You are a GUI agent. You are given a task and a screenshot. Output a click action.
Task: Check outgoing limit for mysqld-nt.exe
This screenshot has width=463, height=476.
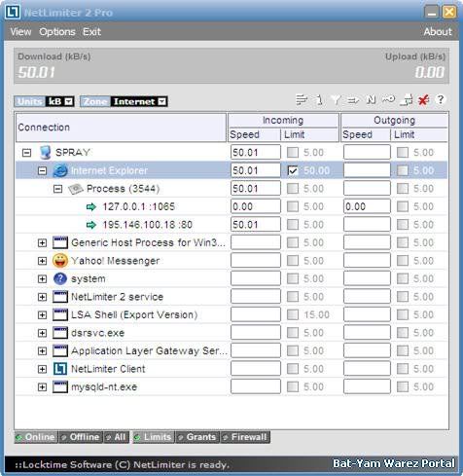(x=403, y=386)
